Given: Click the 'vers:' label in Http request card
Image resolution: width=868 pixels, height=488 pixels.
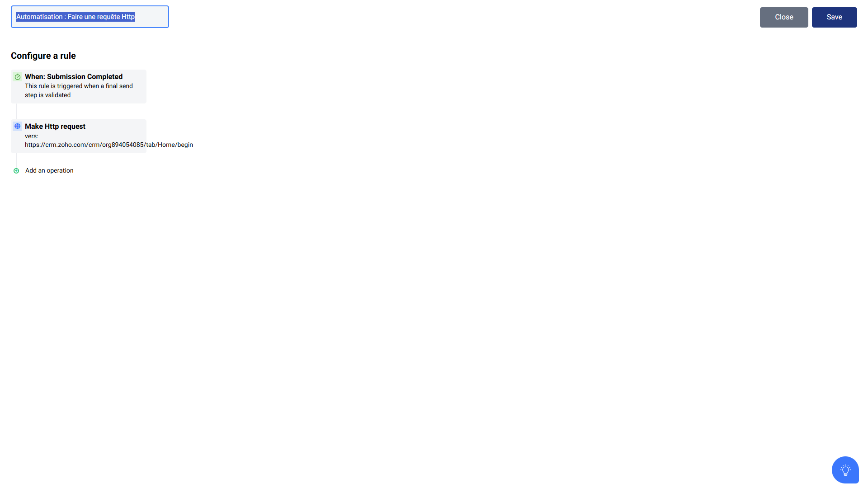Looking at the screenshot, I should 32,136.
